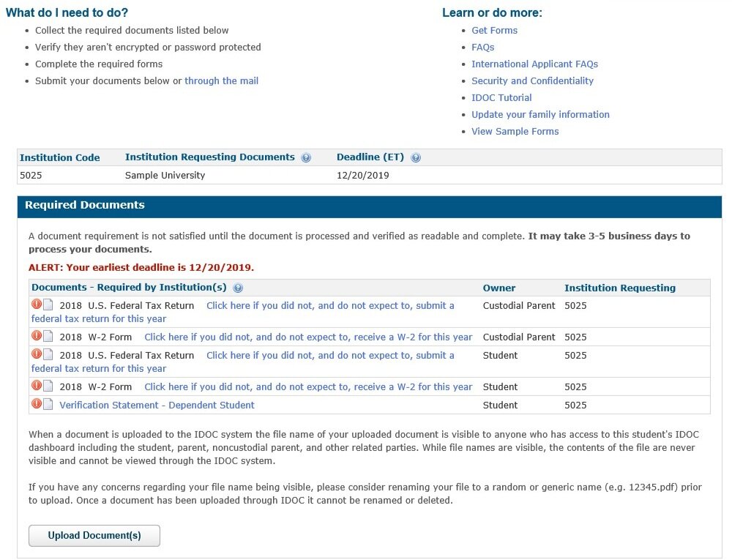Image resolution: width=732 pixels, height=560 pixels.
Task: Open the FAQs link
Action: (482, 47)
